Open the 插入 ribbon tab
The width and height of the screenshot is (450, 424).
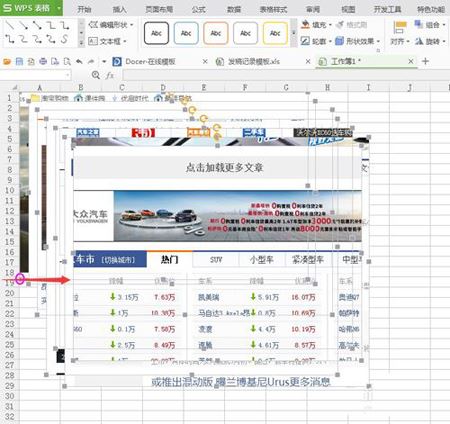pos(119,9)
